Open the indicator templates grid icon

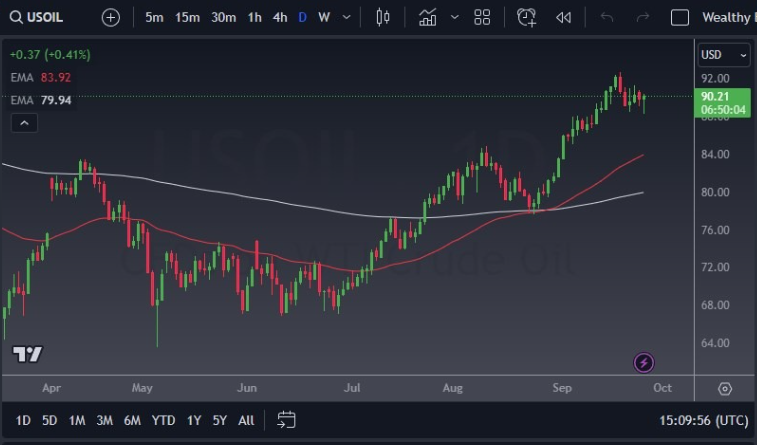click(x=482, y=17)
